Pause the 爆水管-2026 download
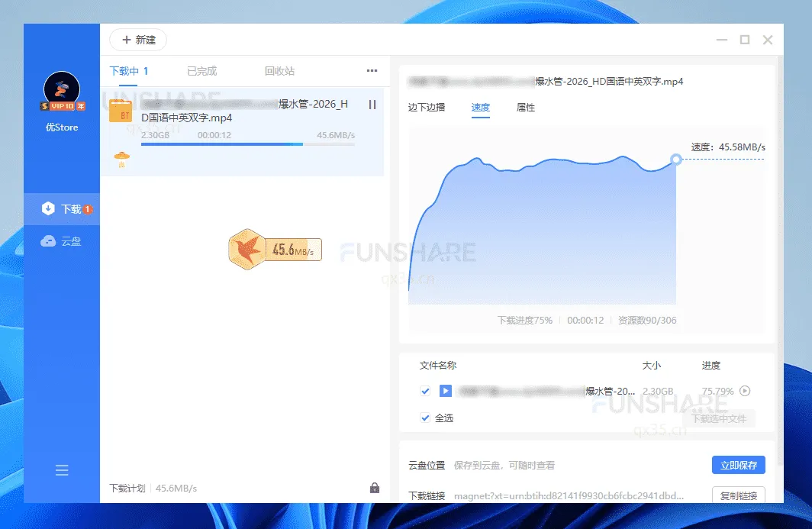The height and width of the screenshot is (529, 812). pos(372,105)
